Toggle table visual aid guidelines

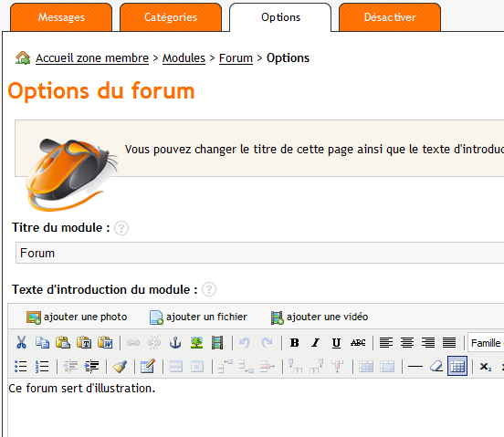pos(457,367)
